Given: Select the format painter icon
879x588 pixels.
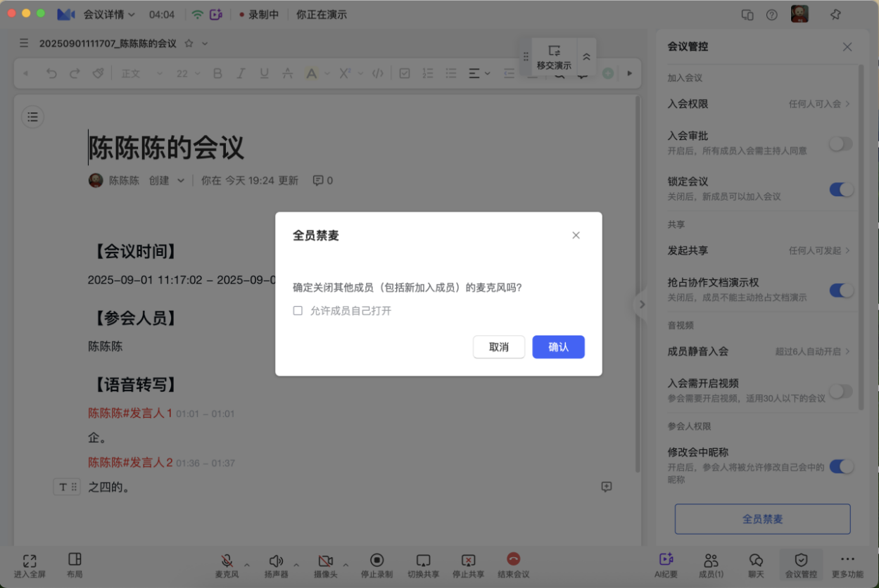Looking at the screenshot, I should [x=98, y=73].
